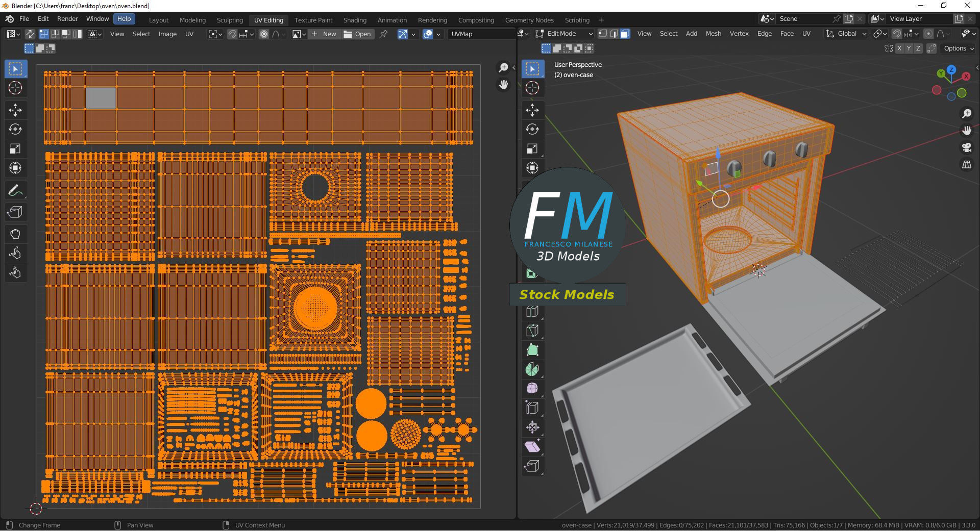Screen dimensions: 980x531
Task: Toggle the image pin in UV editor
Action: coord(384,34)
